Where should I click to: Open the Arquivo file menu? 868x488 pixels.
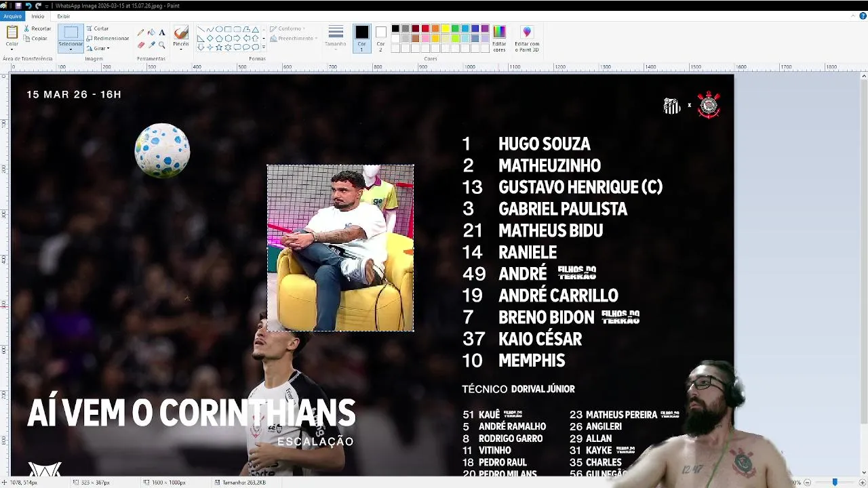coord(12,16)
